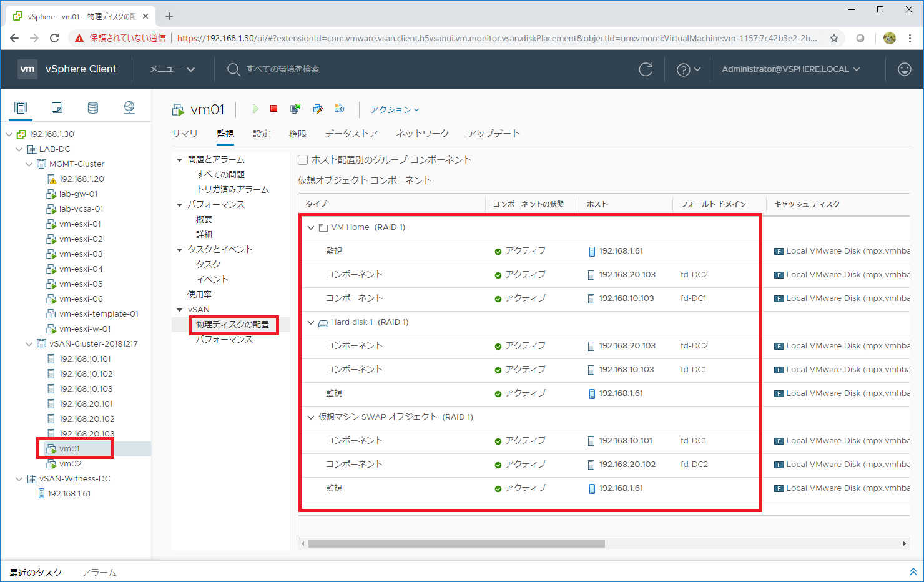Click scrollbar right arrow in table
924x582 pixels.
(x=905, y=544)
